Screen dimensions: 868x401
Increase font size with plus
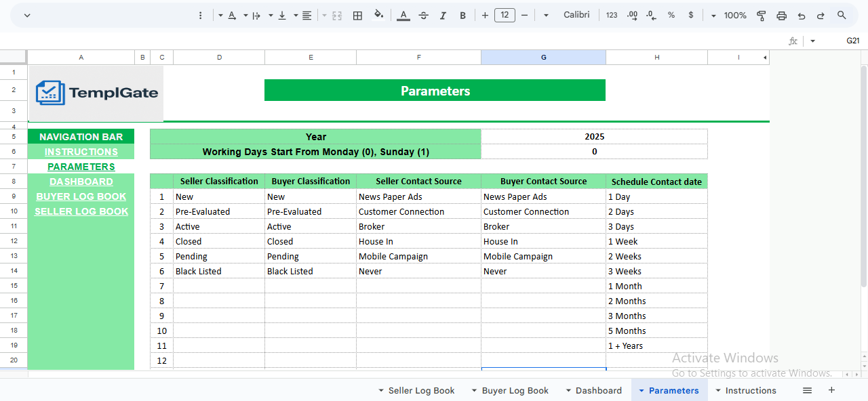[485, 15]
